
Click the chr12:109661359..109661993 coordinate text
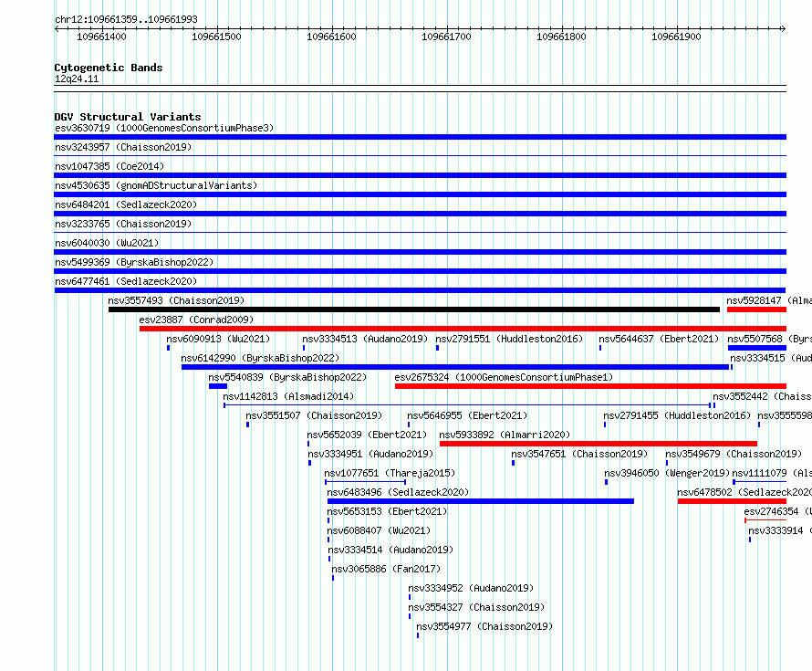[x=126, y=19]
